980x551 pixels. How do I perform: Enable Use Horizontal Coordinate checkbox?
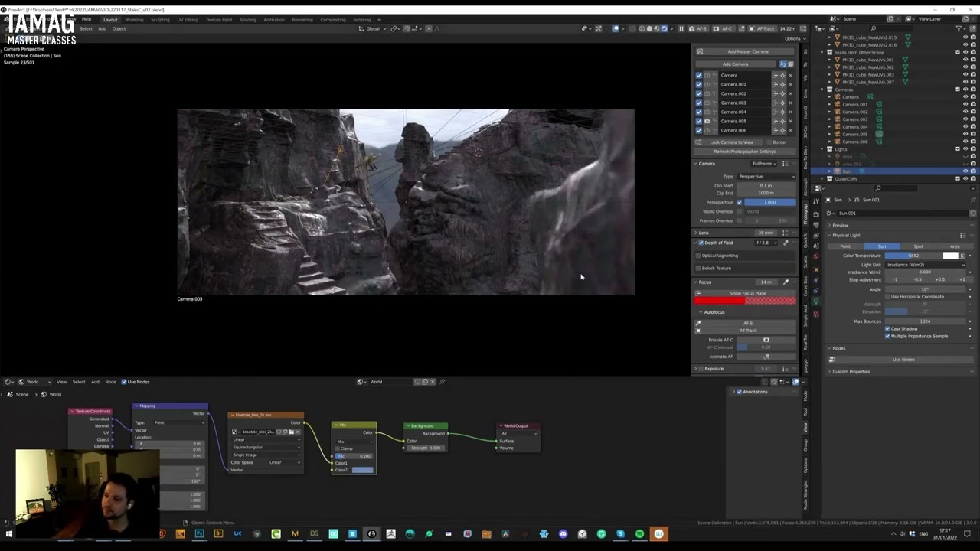tap(887, 297)
